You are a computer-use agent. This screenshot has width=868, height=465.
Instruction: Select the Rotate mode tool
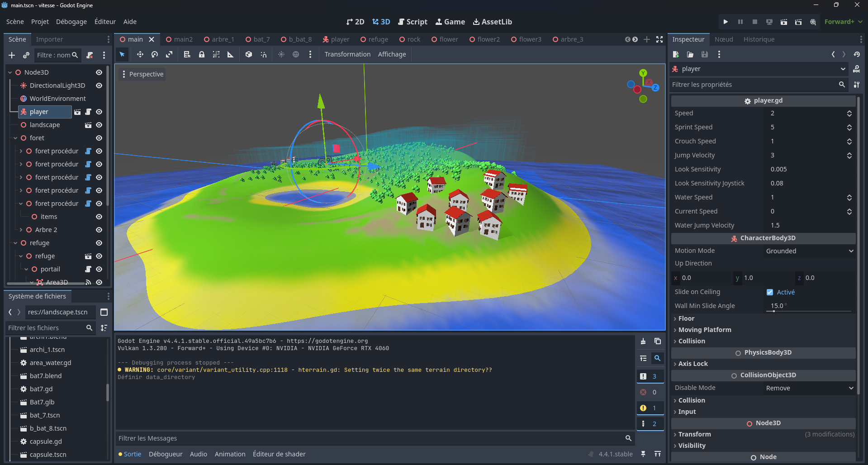[155, 54]
